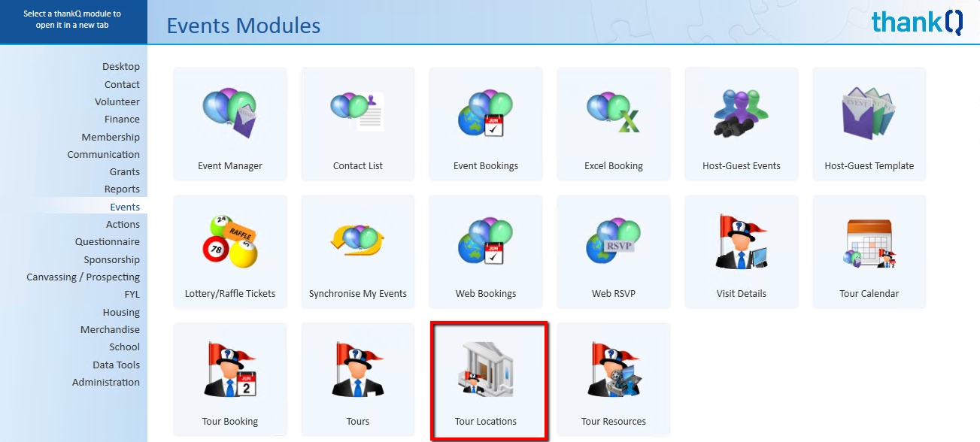Screen dimensions: 980x442
Task: Go to Desktop in the sidebar
Action: coord(121,67)
